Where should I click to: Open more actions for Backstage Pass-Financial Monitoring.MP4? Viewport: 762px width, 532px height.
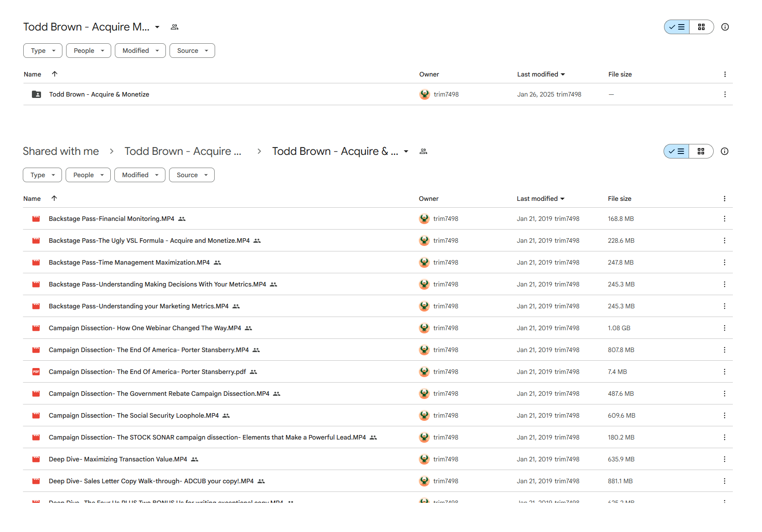[724, 219]
